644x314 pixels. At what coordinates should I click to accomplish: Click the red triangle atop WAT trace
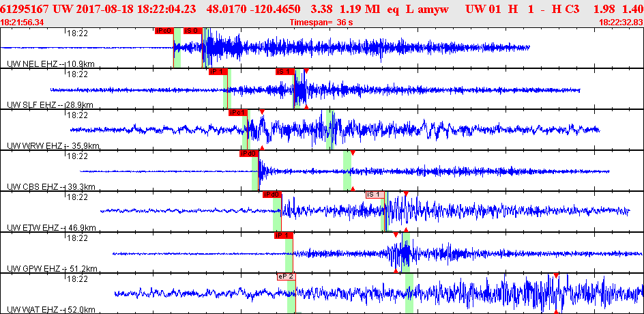click(556, 275)
